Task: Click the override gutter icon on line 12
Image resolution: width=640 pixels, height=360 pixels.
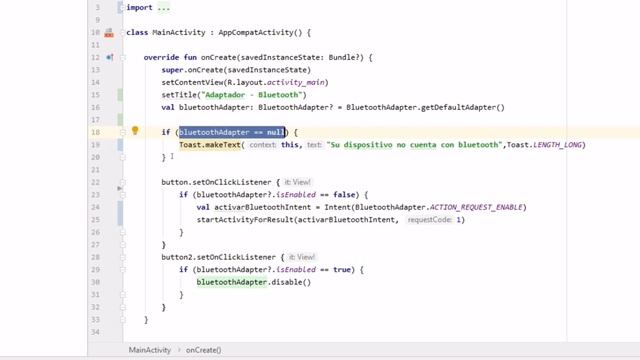Action: [x=110, y=58]
